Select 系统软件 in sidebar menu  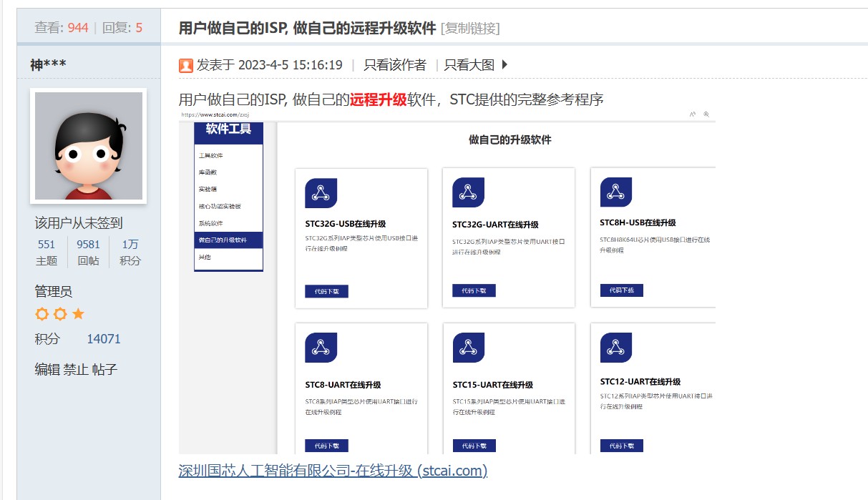tap(228, 223)
